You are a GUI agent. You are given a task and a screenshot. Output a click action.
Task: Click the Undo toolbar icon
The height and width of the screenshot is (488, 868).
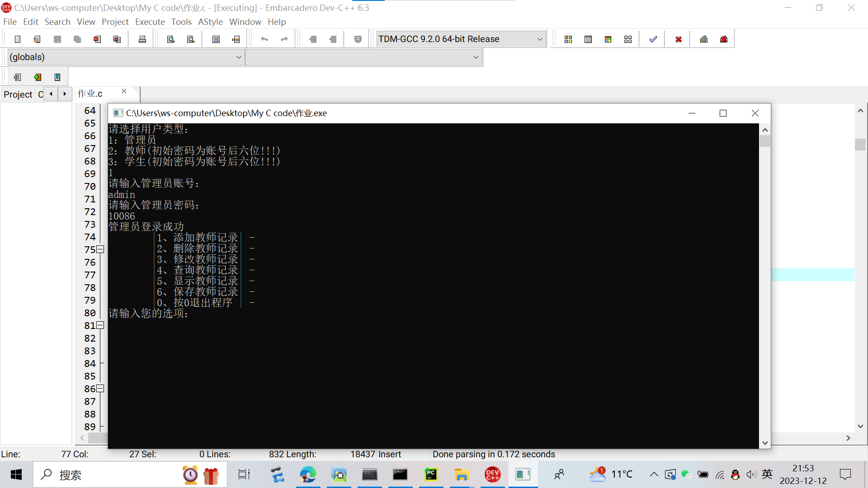coord(264,39)
